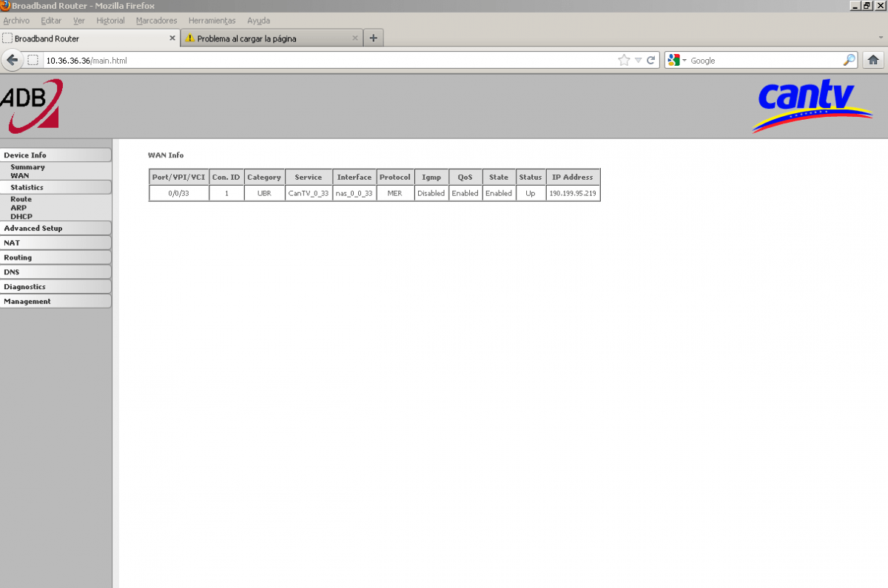Open the Summary page
The image size is (888, 588).
(27, 167)
